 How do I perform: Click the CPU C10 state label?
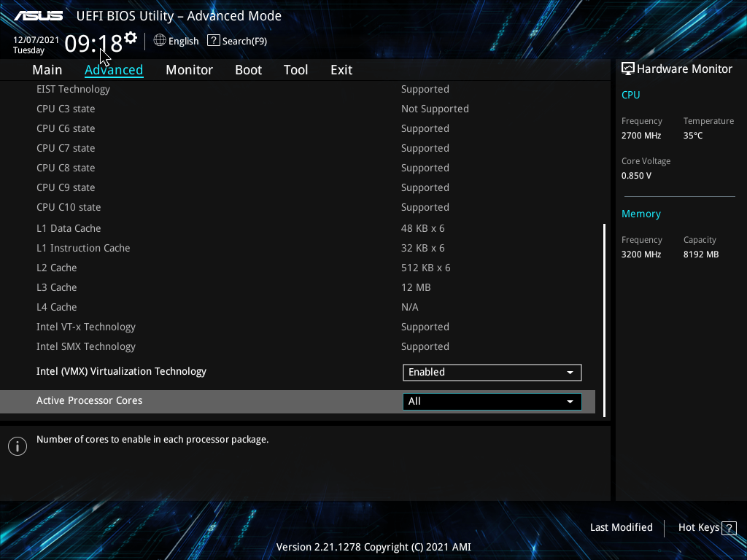tap(69, 207)
